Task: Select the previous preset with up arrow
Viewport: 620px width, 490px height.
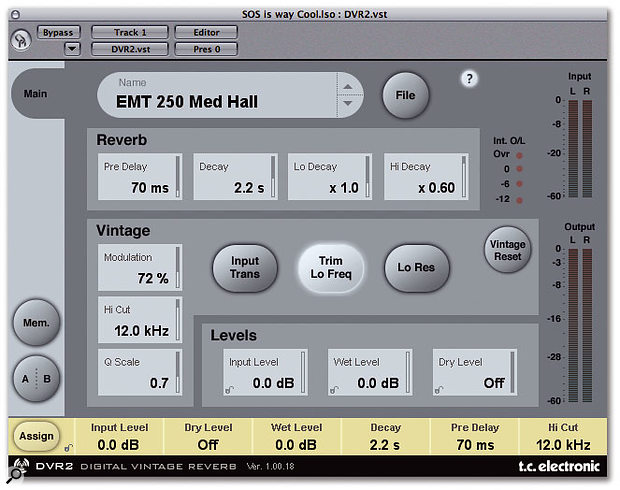Action: pyautogui.click(x=348, y=87)
